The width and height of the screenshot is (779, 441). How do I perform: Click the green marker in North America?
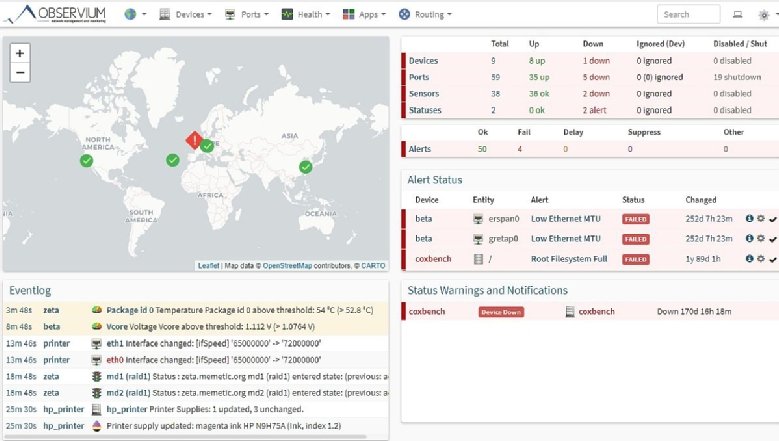click(86, 159)
